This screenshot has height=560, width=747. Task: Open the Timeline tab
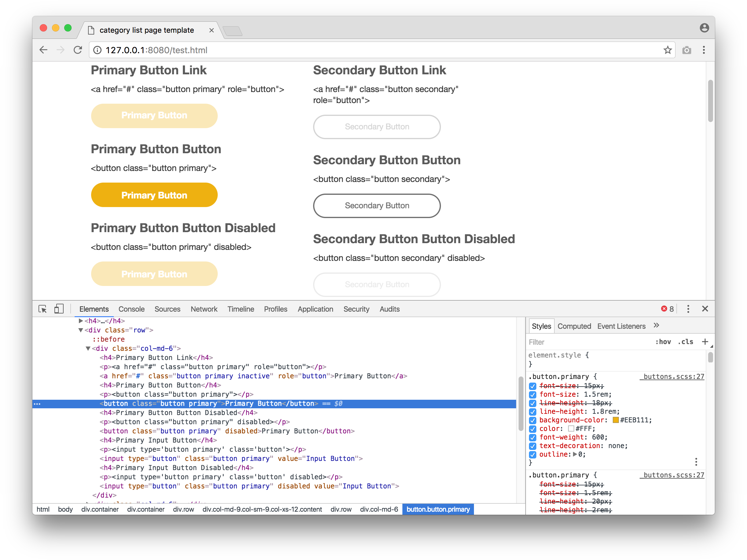pos(241,309)
